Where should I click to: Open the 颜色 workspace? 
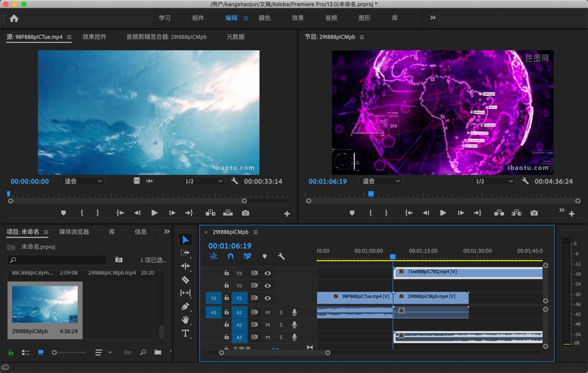click(264, 18)
